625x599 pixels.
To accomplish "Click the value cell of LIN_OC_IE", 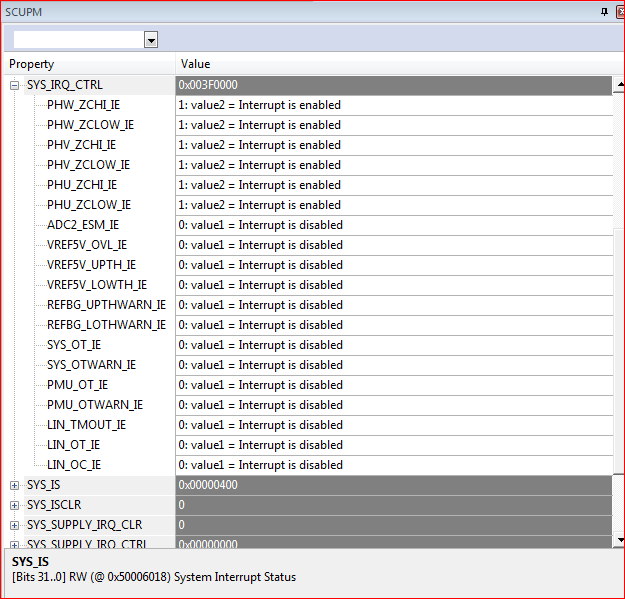I will [394, 465].
